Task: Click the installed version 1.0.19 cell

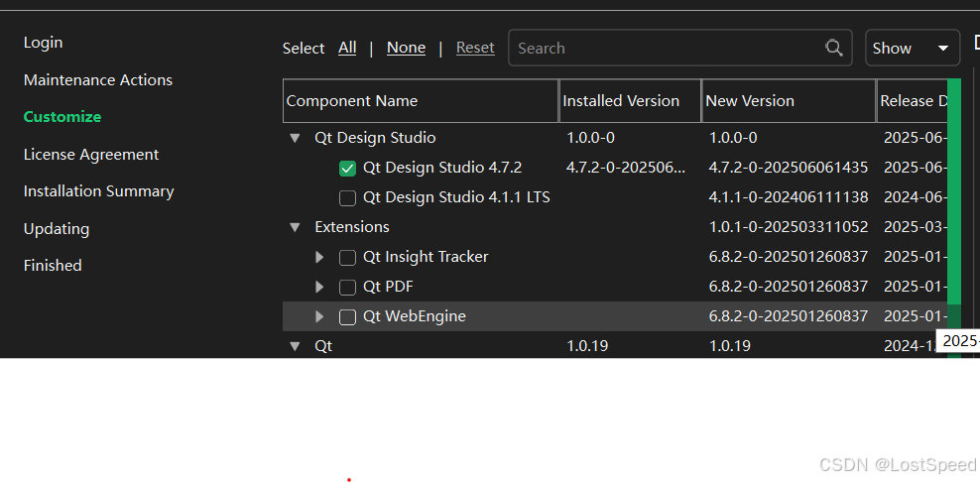Action: 587,346
